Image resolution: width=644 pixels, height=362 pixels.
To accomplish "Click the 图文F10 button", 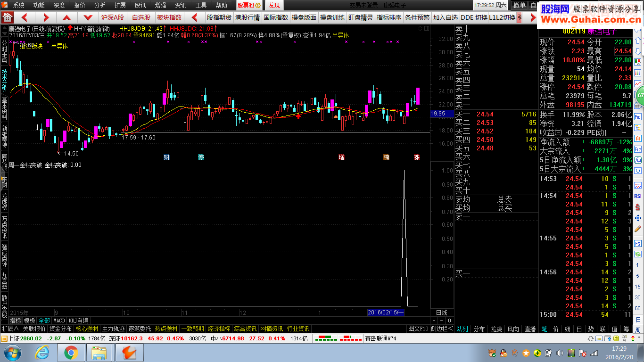I will point(419,329).
